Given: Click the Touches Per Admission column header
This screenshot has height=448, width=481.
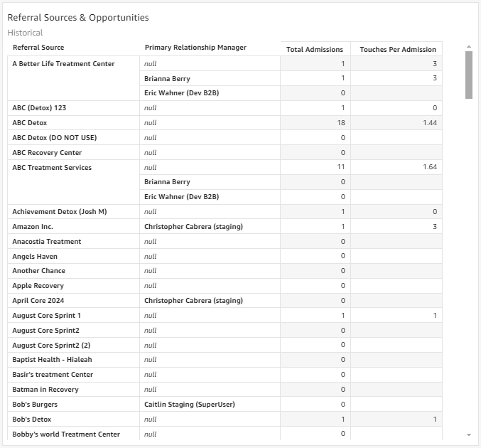Looking at the screenshot, I should click(x=398, y=49).
